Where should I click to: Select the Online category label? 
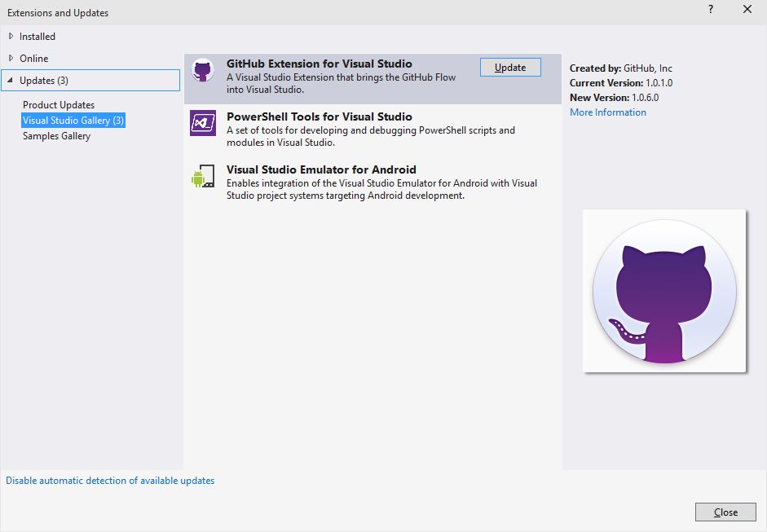pyautogui.click(x=34, y=59)
